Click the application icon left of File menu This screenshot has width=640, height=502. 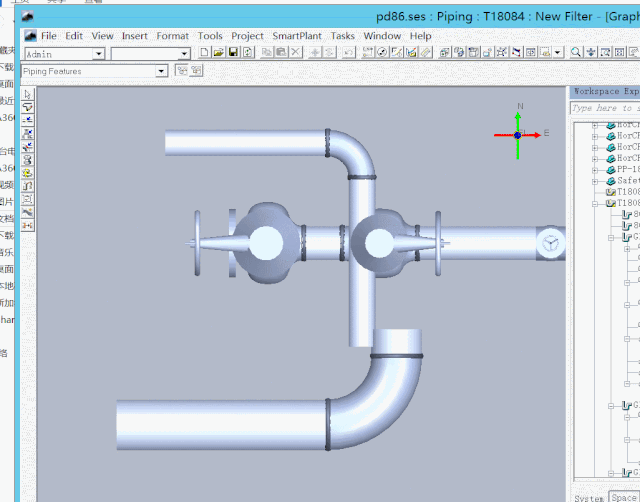click(x=30, y=36)
